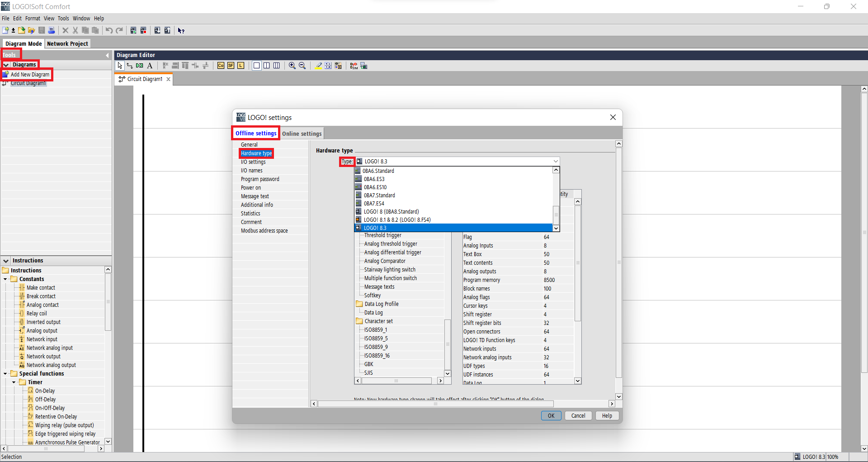Viewport: 868px width, 462px height.
Task: Click the convert diagram icon
Action: (338, 66)
